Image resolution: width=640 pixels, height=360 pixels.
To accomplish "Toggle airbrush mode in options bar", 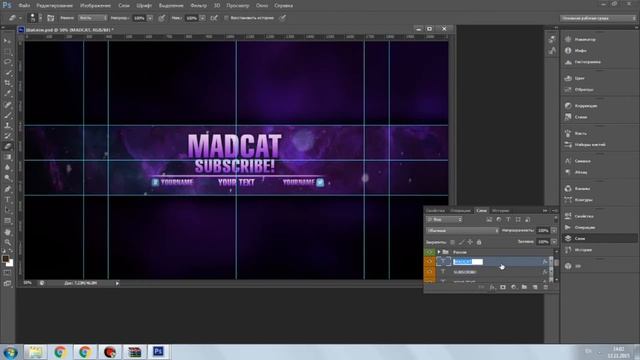I will 214,18.
